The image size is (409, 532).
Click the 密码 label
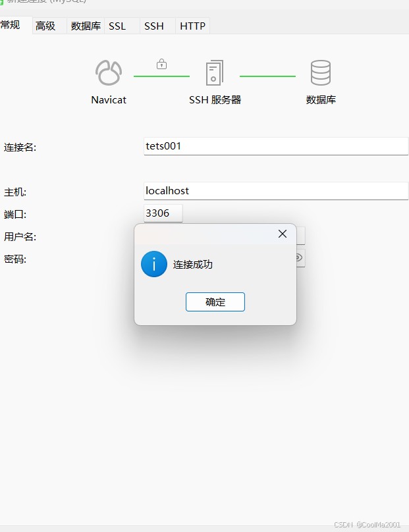(15, 259)
